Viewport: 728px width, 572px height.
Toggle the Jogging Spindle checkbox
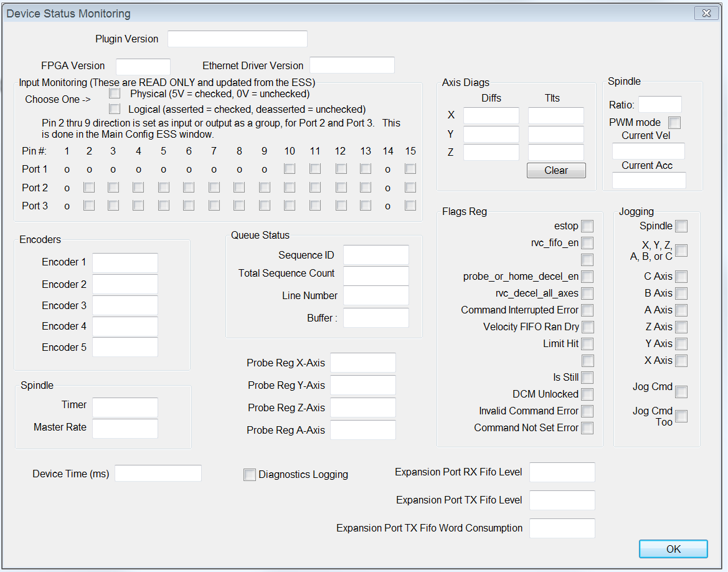pyautogui.click(x=681, y=226)
